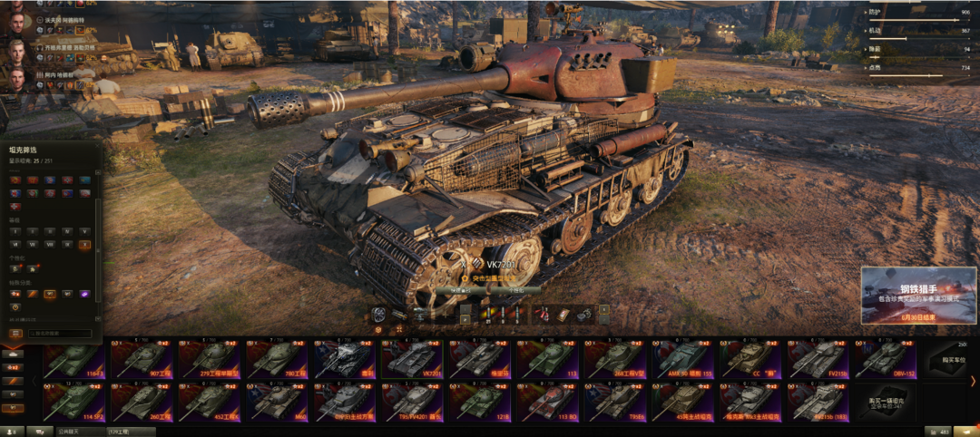The height and width of the screenshot is (437, 980).
Task: Click the first ammunition shell slot
Action: click(x=487, y=314)
